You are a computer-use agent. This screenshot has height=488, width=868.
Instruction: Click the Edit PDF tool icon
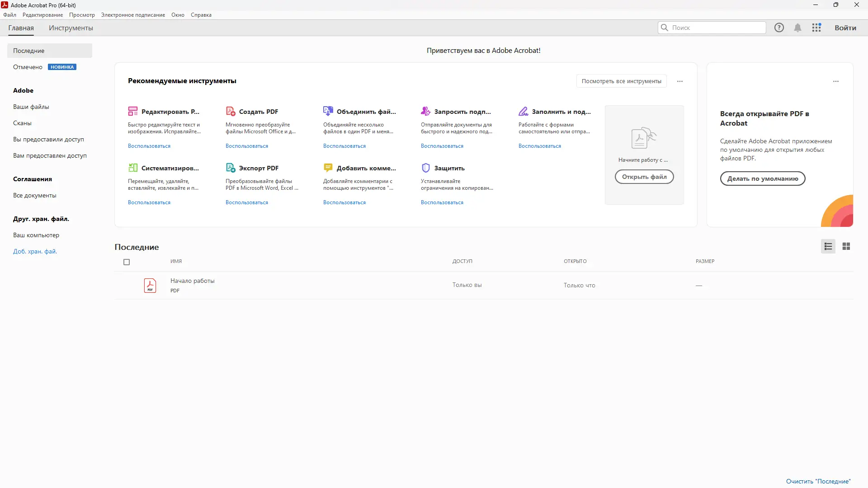(133, 111)
